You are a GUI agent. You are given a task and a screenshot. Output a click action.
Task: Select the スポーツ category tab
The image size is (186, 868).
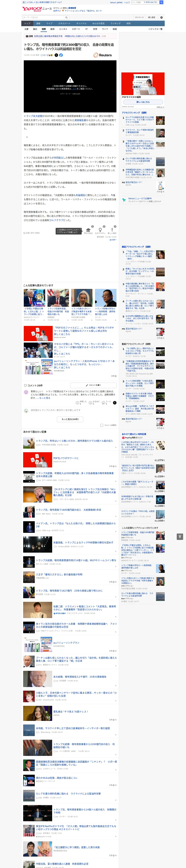[76, 29]
